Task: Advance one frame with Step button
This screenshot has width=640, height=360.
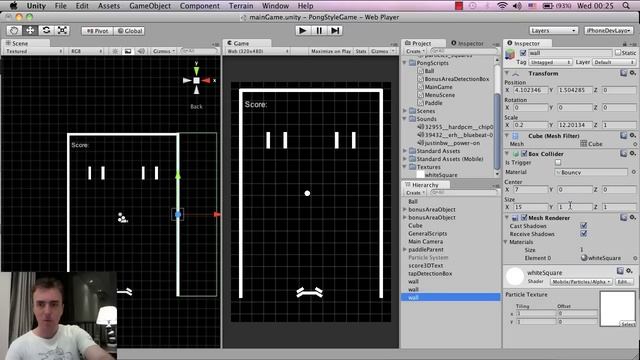Action: click(335, 31)
